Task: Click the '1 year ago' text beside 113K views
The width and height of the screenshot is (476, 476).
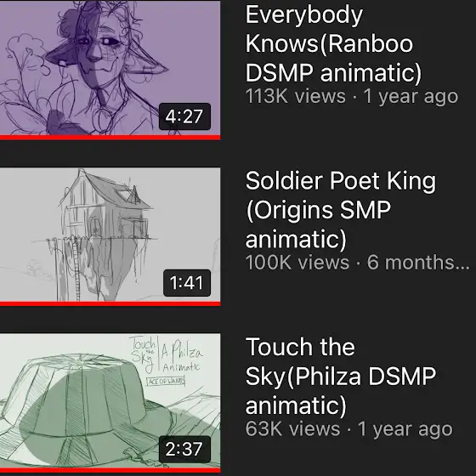Action: pyautogui.click(x=411, y=96)
